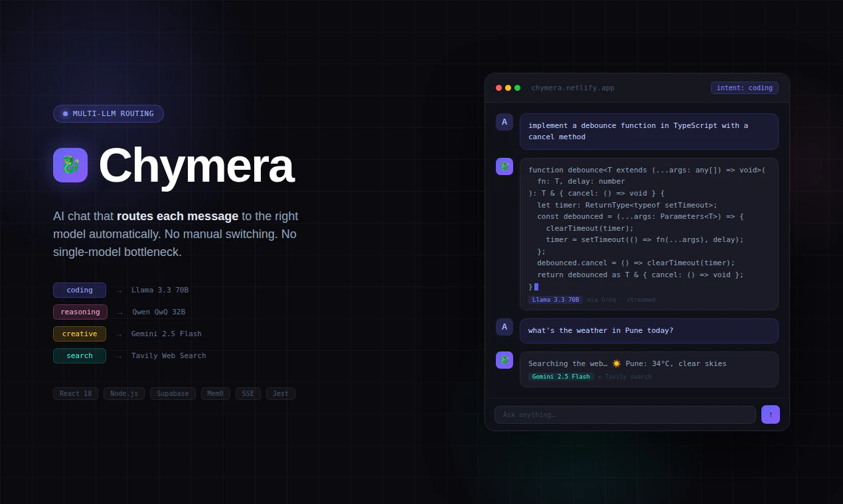Click the chymera.netlify.app address text

[x=572, y=88]
